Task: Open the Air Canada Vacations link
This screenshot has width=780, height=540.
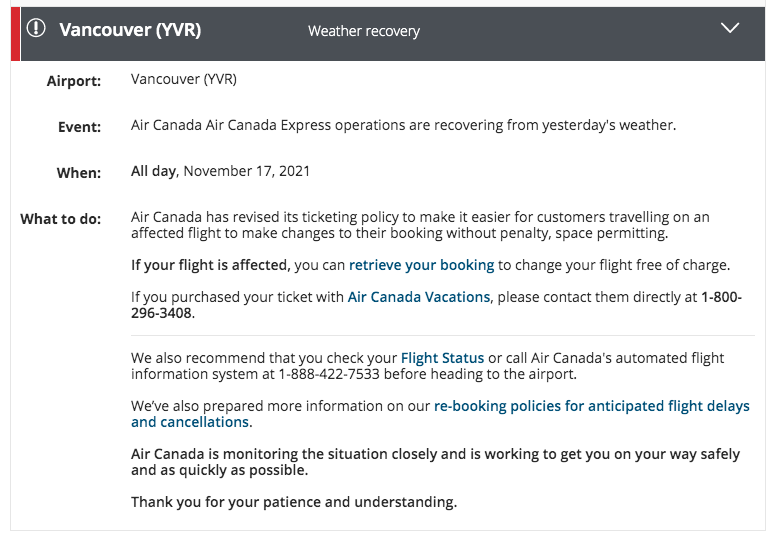Action: (x=419, y=297)
